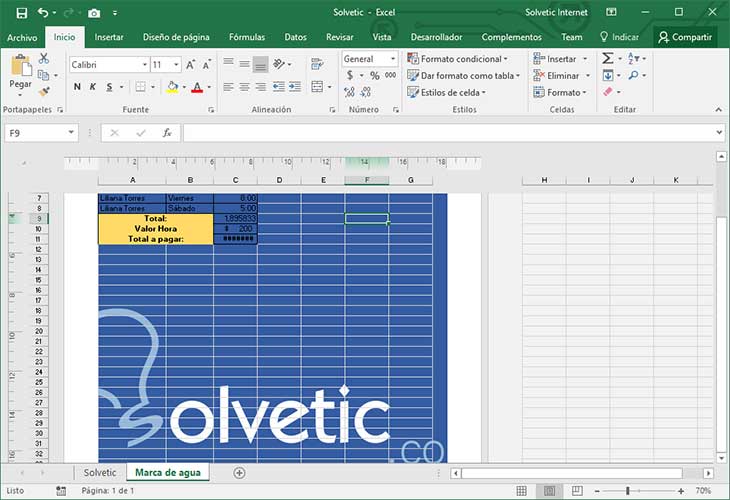The width and height of the screenshot is (730, 500).
Task: Click the Fill down arrow icon
Action: [608, 75]
